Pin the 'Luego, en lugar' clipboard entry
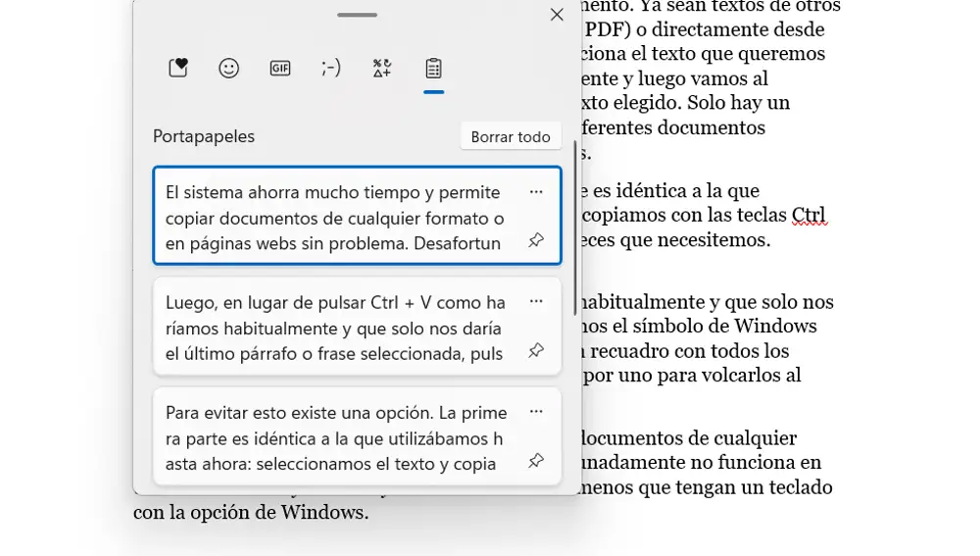This screenshot has width=980, height=556. (x=536, y=350)
